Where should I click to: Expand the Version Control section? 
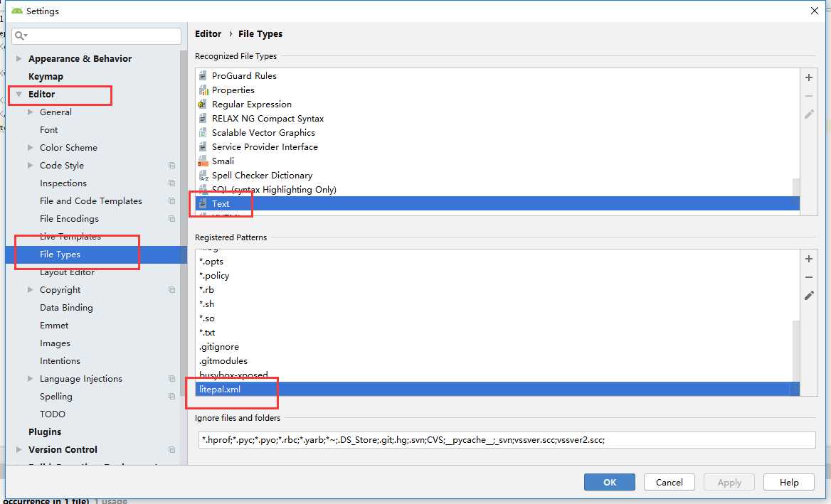pyautogui.click(x=18, y=449)
